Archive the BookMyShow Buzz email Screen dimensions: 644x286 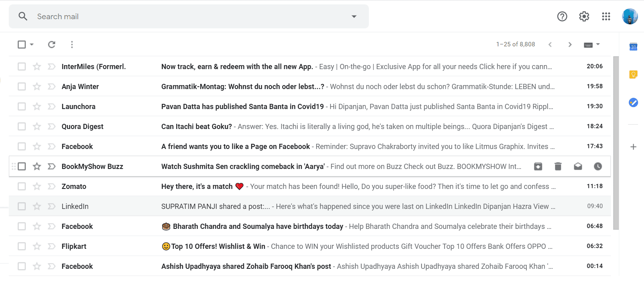[538, 166]
